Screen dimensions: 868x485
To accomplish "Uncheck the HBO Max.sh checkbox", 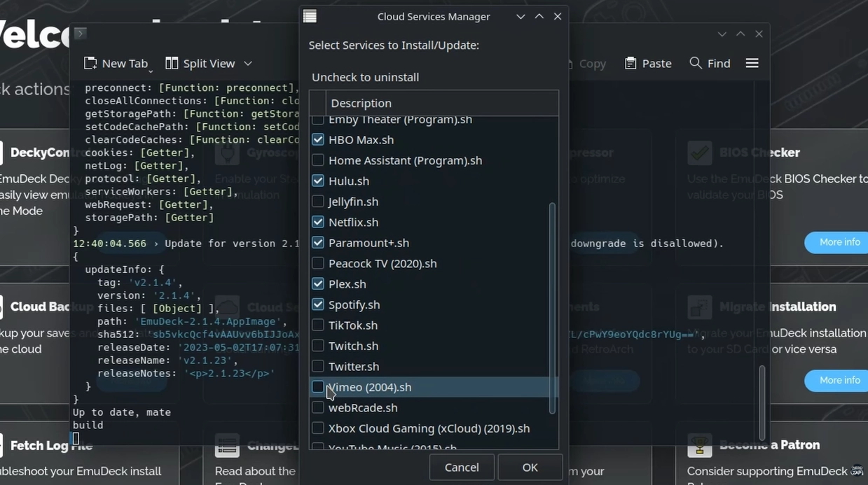I will tap(318, 140).
